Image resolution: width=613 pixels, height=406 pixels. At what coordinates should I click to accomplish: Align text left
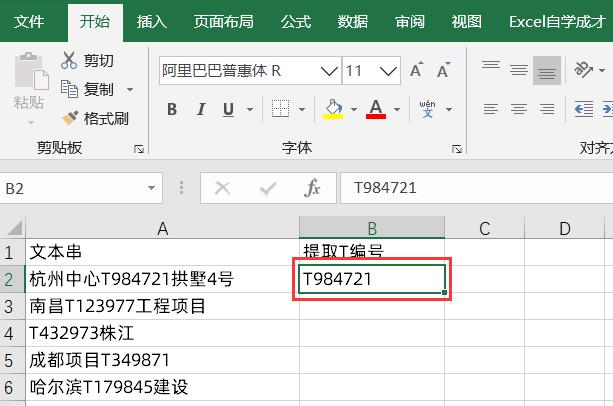(491, 109)
